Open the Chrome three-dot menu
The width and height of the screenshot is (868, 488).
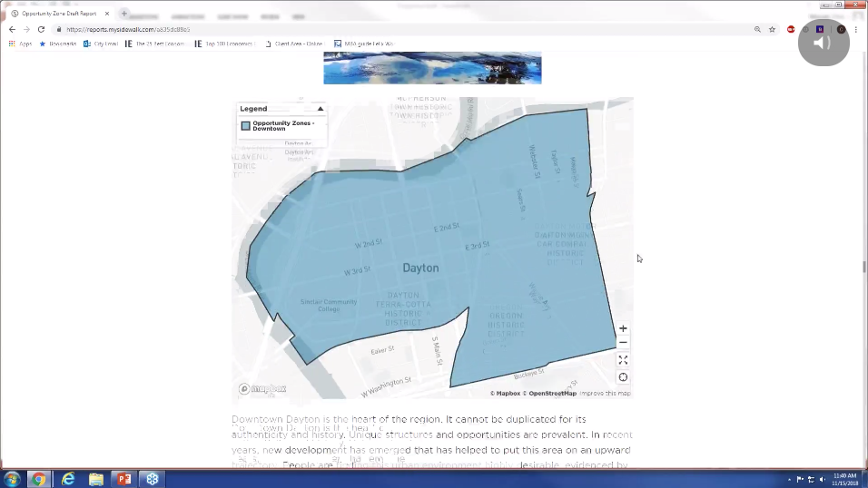tap(856, 29)
